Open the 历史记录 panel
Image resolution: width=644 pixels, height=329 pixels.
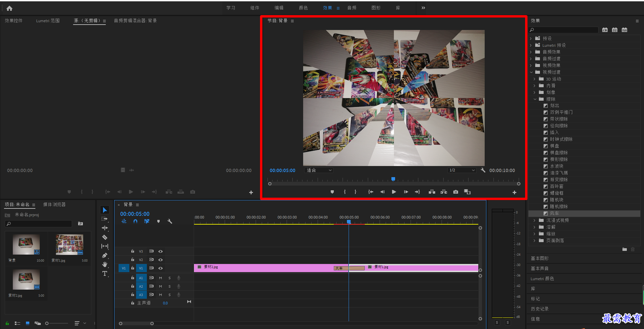coord(540,309)
